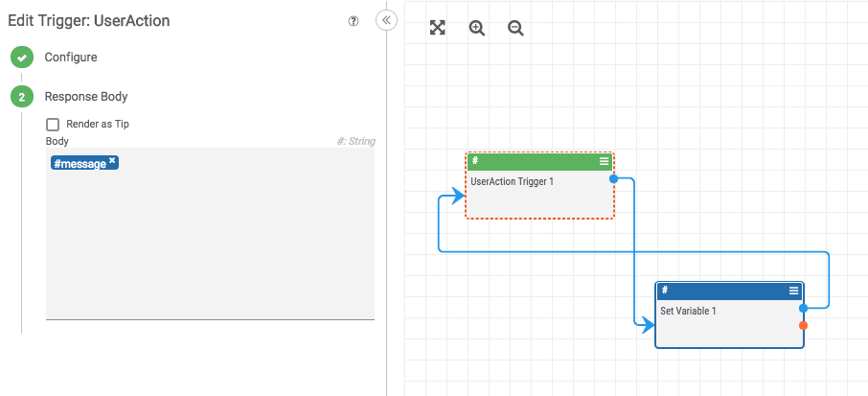Open the Configure step
868x396 pixels.
[x=71, y=58]
